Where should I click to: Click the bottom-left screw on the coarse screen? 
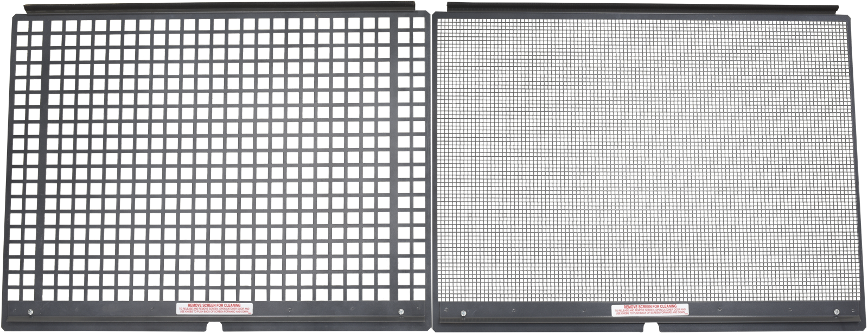30,312
